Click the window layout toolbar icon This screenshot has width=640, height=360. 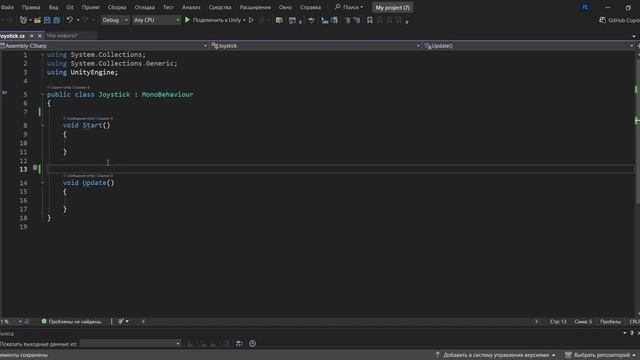tap(292, 20)
